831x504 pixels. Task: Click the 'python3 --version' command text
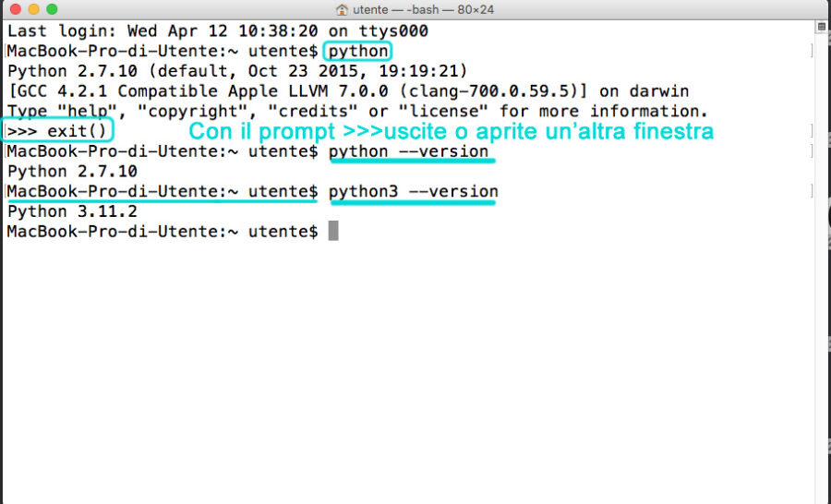click(414, 191)
